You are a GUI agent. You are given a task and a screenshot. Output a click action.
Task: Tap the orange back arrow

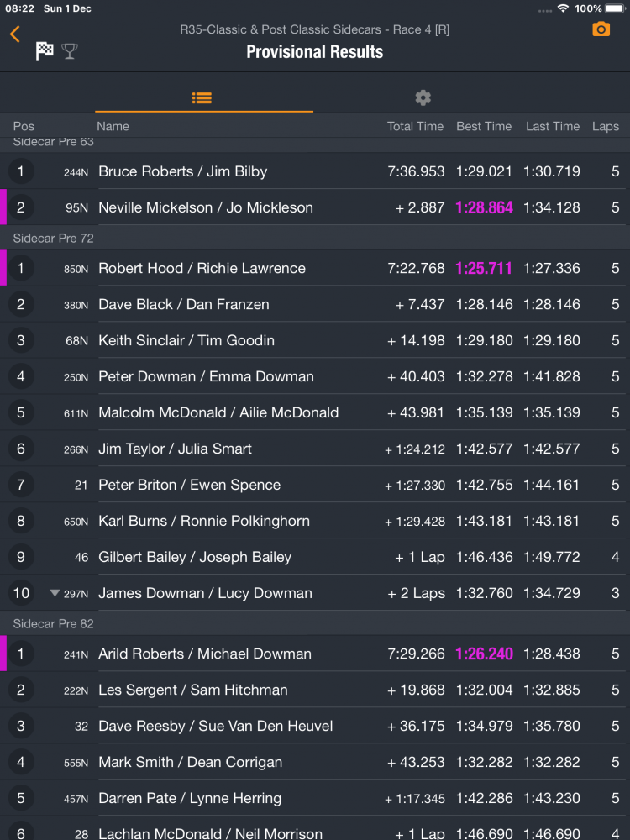(x=15, y=34)
